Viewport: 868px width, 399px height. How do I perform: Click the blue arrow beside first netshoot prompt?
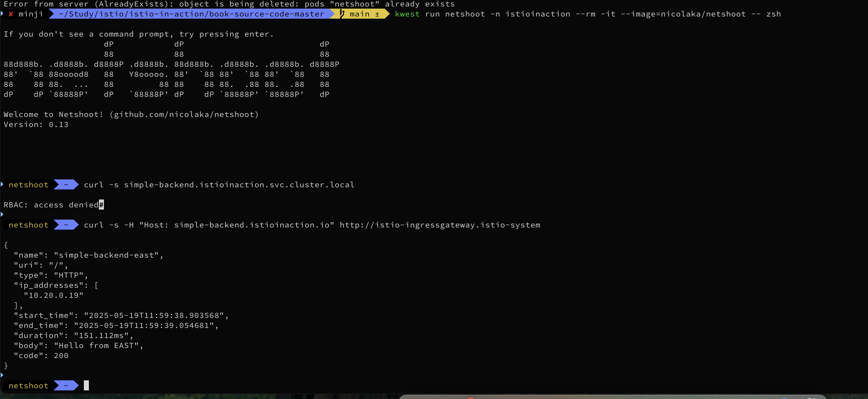click(2, 184)
